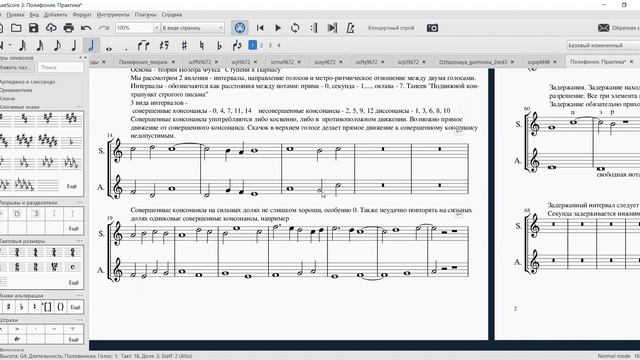Open the В виде страниц view mode dropdown
This screenshot has height=360, width=640.
click(x=193, y=28)
